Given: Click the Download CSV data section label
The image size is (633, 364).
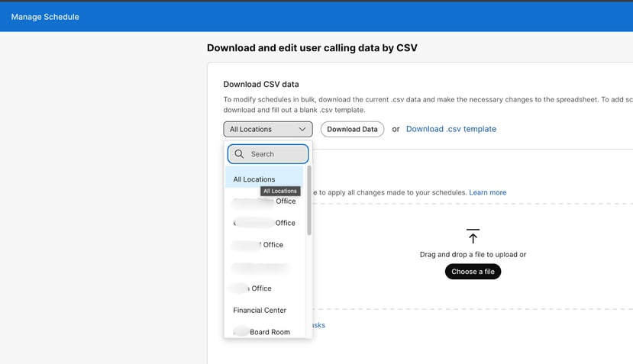Looking at the screenshot, I should pyautogui.click(x=260, y=84).
